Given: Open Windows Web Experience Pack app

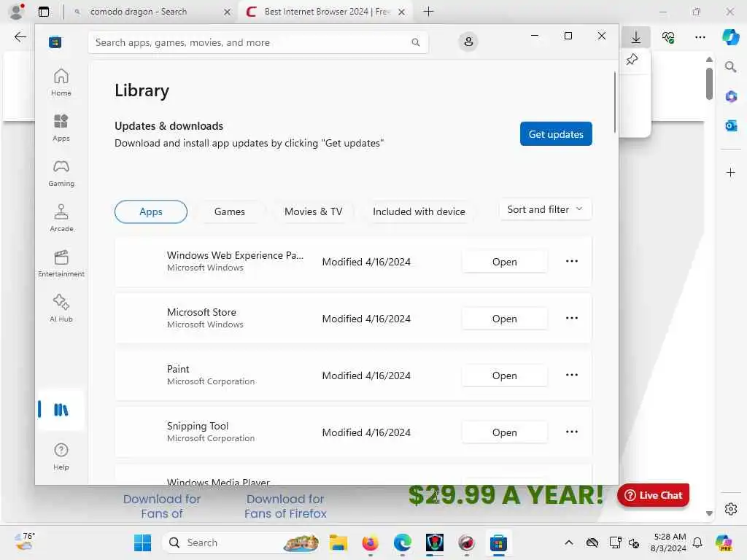Looking at the screenshot, I should (505, 262).
